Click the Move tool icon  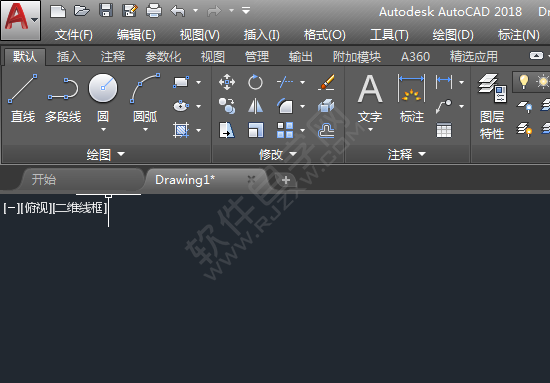click(227, 82)
